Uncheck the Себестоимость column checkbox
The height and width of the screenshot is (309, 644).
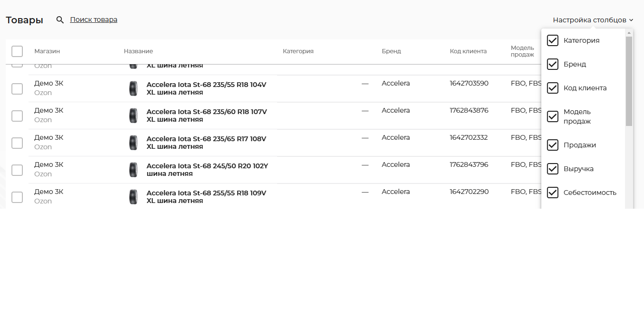tap(553, 193)
